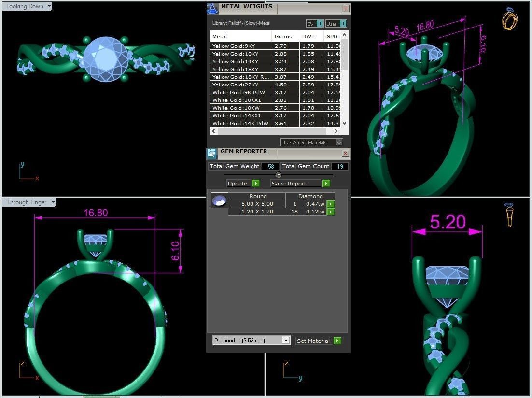Select the Yellow Gold:22KY row
This screenshot has height=398, width=532.
[x=275, y=85]
